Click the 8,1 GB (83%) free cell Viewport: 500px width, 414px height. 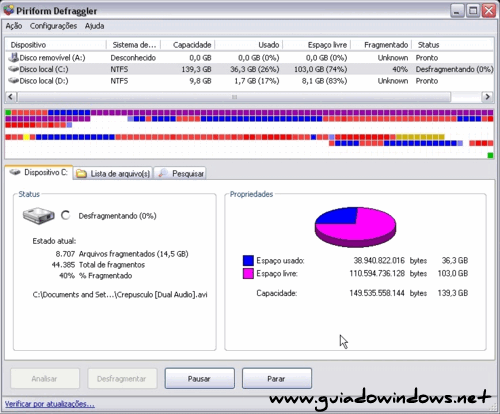click(x=324, y=81)
